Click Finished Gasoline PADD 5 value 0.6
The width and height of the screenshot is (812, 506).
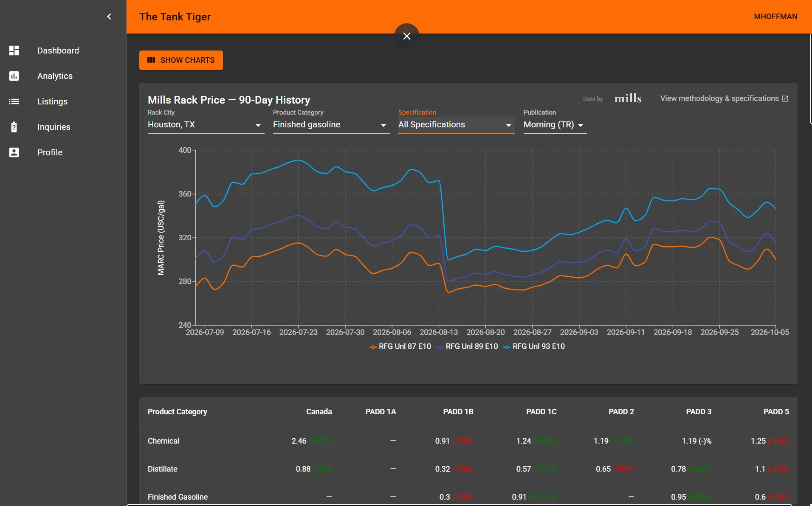click(760, 497)
